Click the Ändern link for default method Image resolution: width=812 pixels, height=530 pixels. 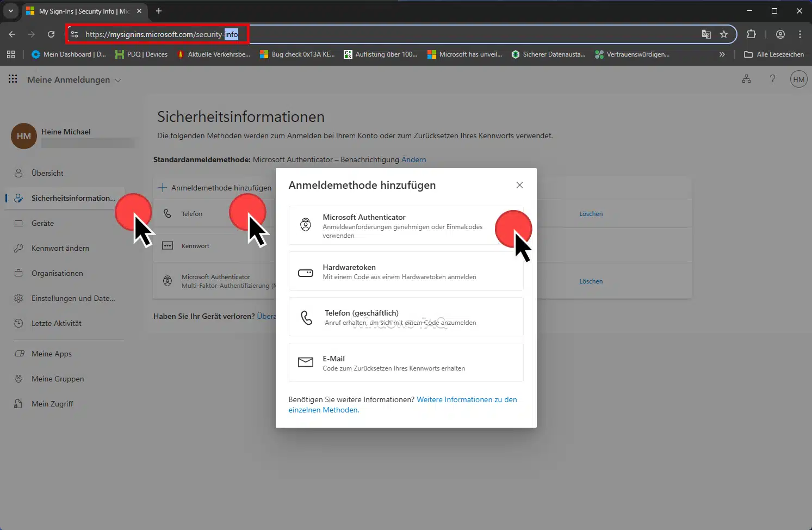pyautogui.click(x=413, y=159)
